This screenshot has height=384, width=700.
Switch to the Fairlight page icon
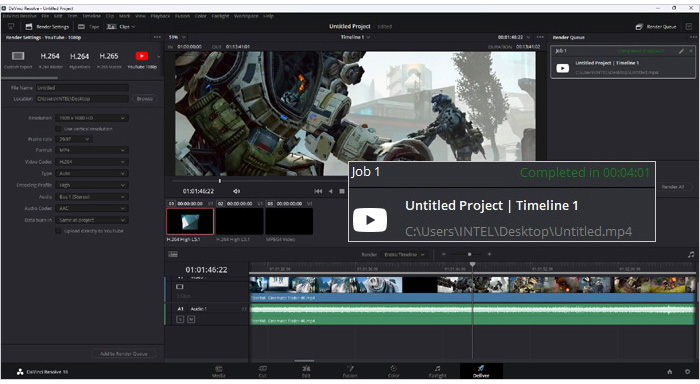coord(437,371)
